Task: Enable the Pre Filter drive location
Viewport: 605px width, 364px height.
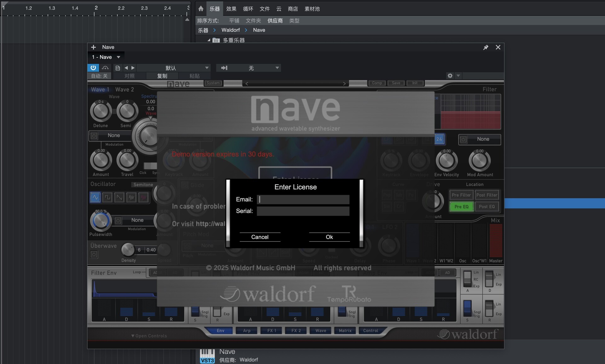Action: point(461,195)
